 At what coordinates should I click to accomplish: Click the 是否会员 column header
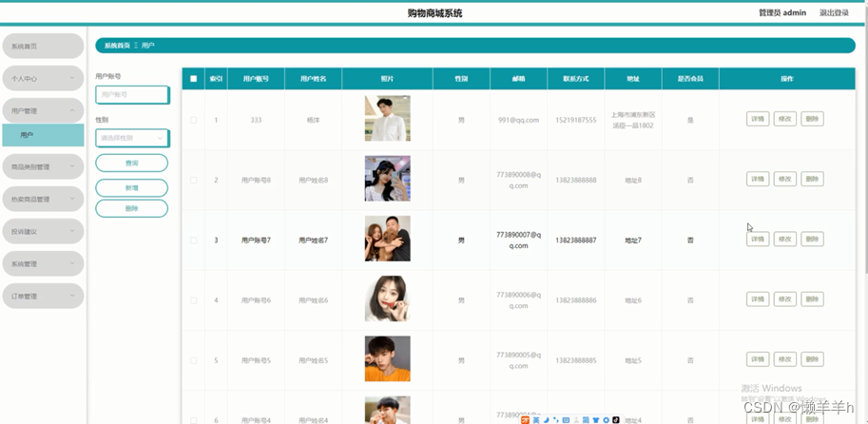point(690,79)
